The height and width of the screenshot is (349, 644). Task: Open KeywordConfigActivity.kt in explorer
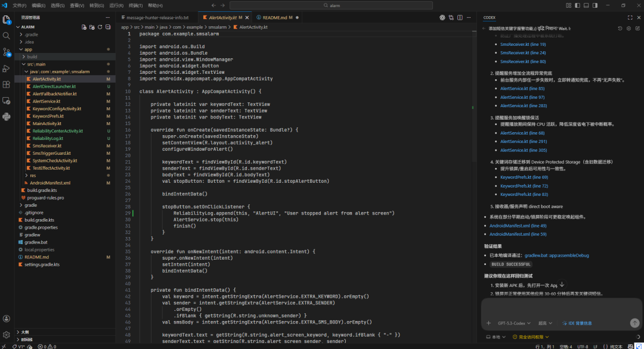[x=57, y=108]
